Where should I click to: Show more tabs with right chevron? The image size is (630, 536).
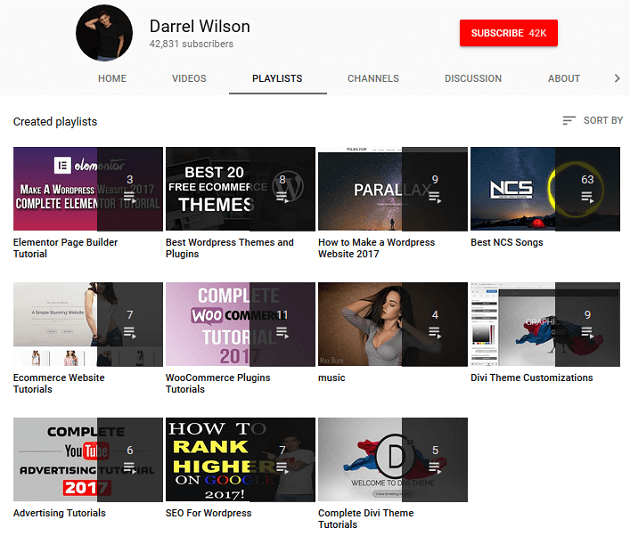pyautogui.click(x=617, y=78)
